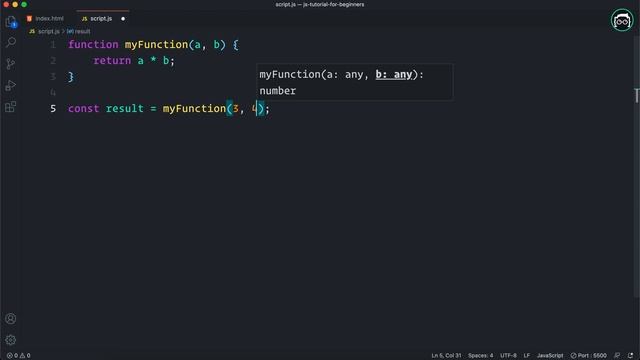Click line number 1 in the gutter
Viewport: 640px width, 360px height.
pos(53,44)
